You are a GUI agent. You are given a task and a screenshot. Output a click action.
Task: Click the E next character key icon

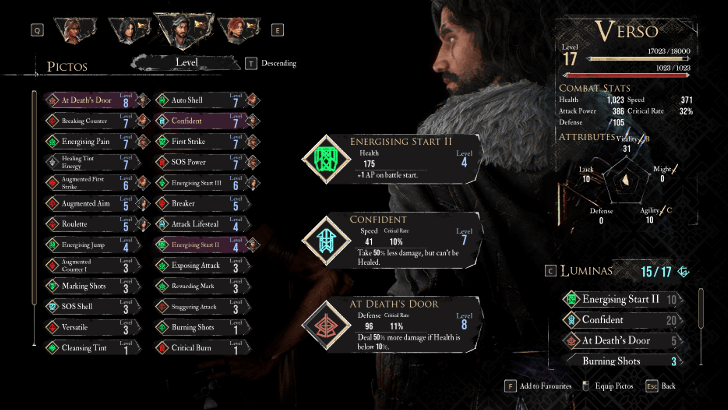tap(277, 31)
